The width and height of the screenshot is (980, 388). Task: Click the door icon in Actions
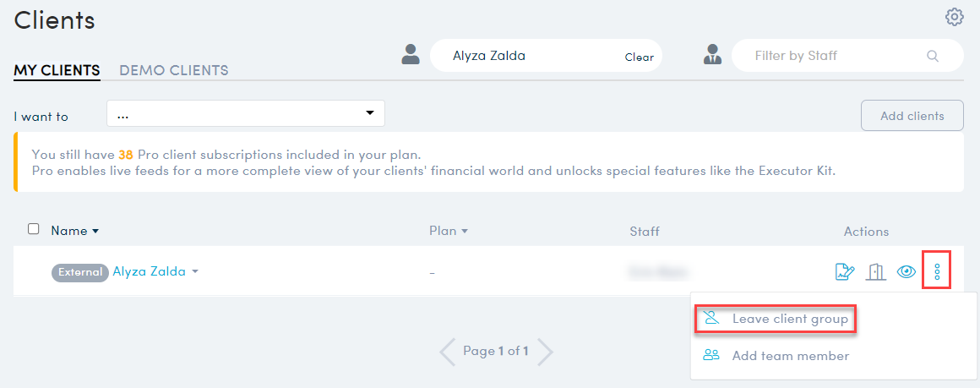876,271
